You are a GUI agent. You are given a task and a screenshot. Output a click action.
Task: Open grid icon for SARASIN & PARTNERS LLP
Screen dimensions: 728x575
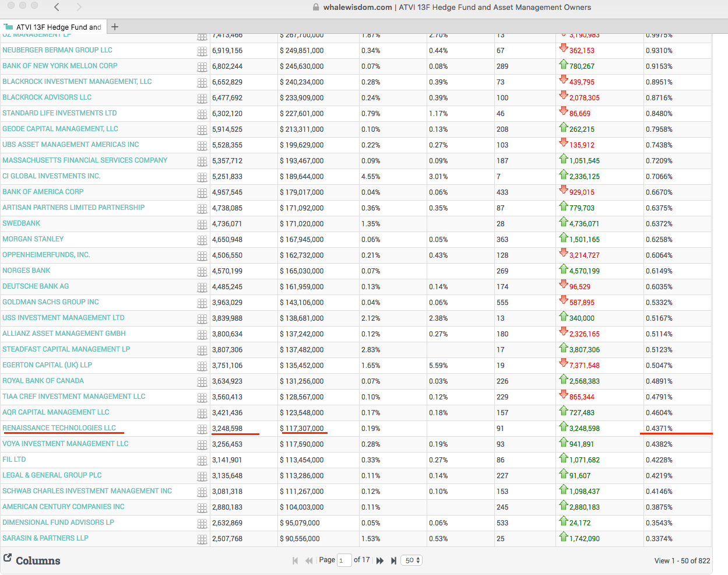(202, 539)
